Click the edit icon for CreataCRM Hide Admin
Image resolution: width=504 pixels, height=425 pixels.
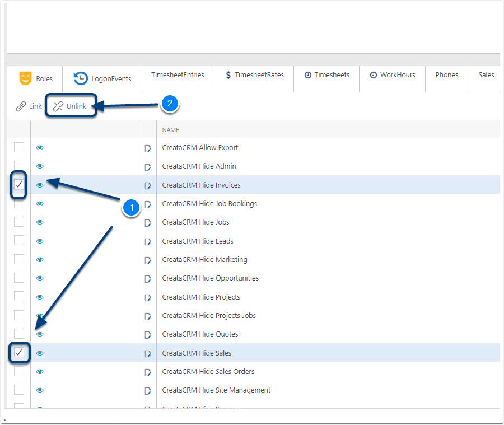148,167
